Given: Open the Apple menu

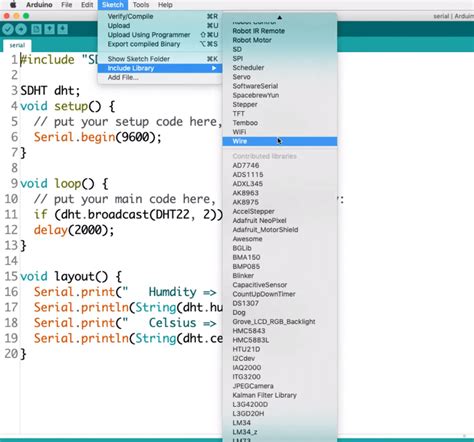Looking at the screenshot, I should point(13,5).
